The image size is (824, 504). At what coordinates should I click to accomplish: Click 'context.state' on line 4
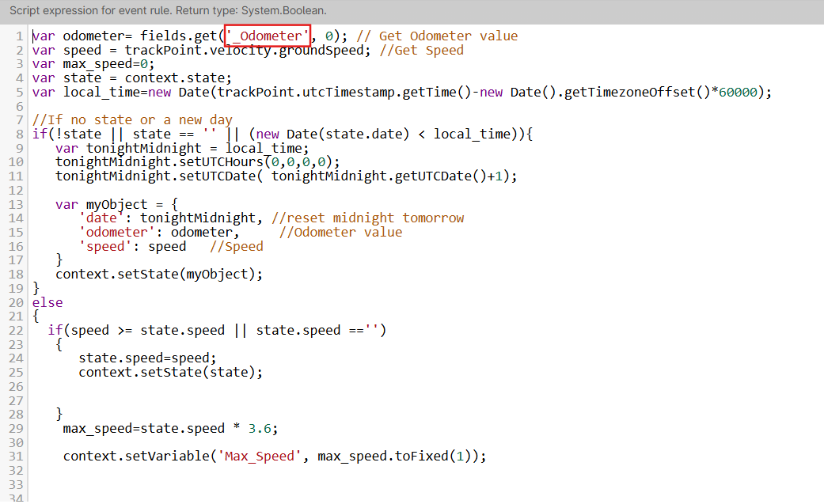178,78
